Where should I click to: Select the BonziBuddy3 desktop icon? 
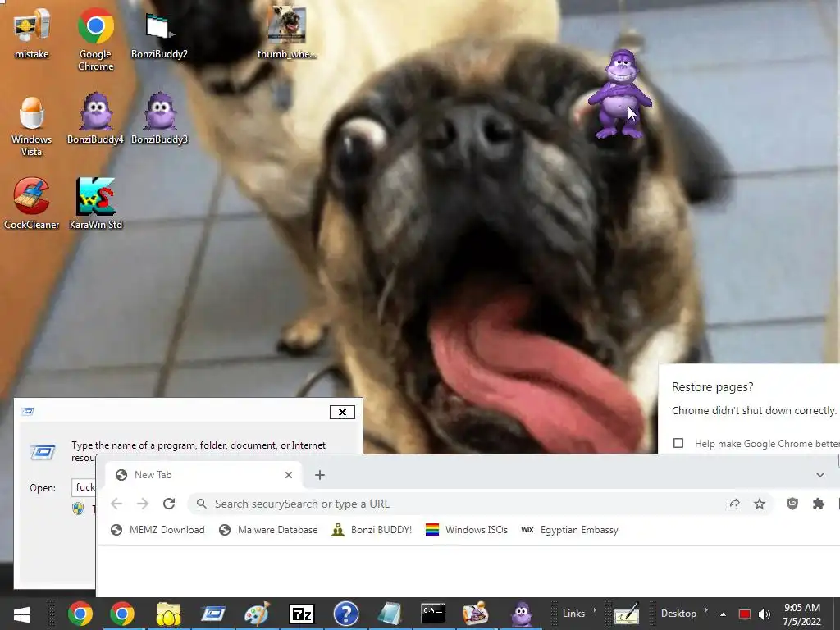(x=160, y=119)
